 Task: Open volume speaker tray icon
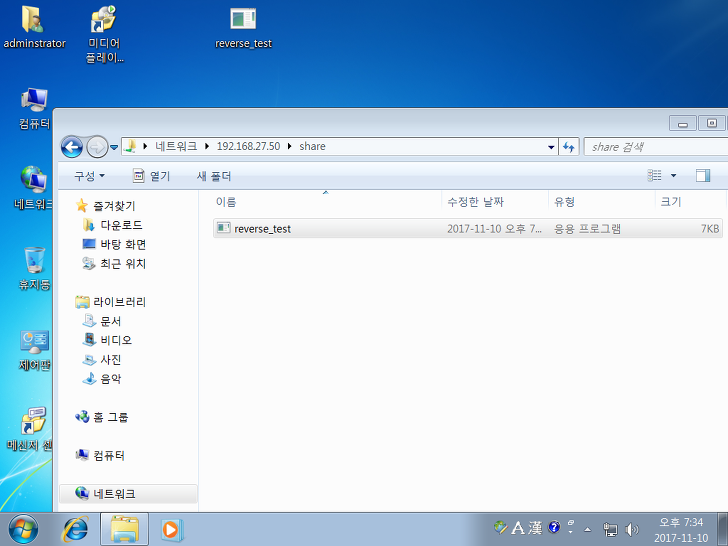click(x=631, y=529)
